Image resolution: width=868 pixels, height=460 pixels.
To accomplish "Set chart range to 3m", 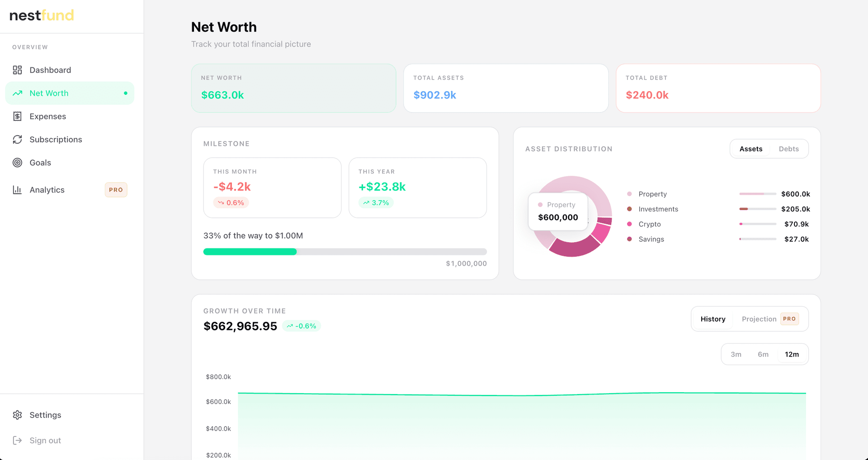I will [x=736, y=354].
